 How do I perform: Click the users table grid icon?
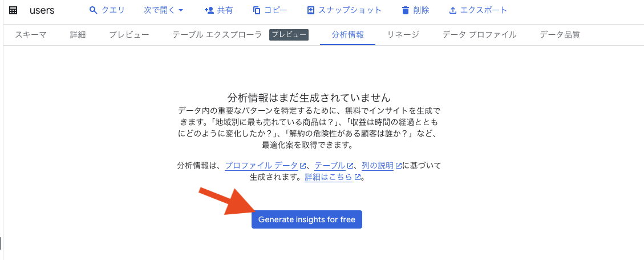click(13, 11)
